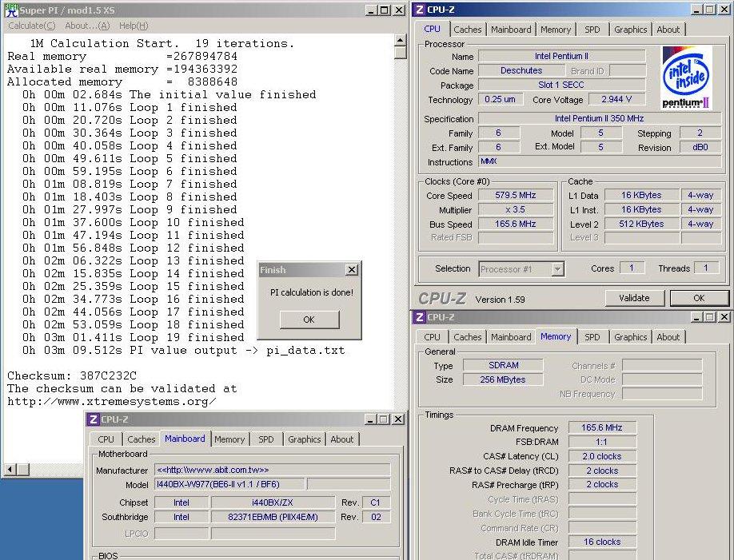Viewport: 734px width, 560px height.
Task: Click Super PI horizontal scrollbar left arrow
Action: click(10, 469)
